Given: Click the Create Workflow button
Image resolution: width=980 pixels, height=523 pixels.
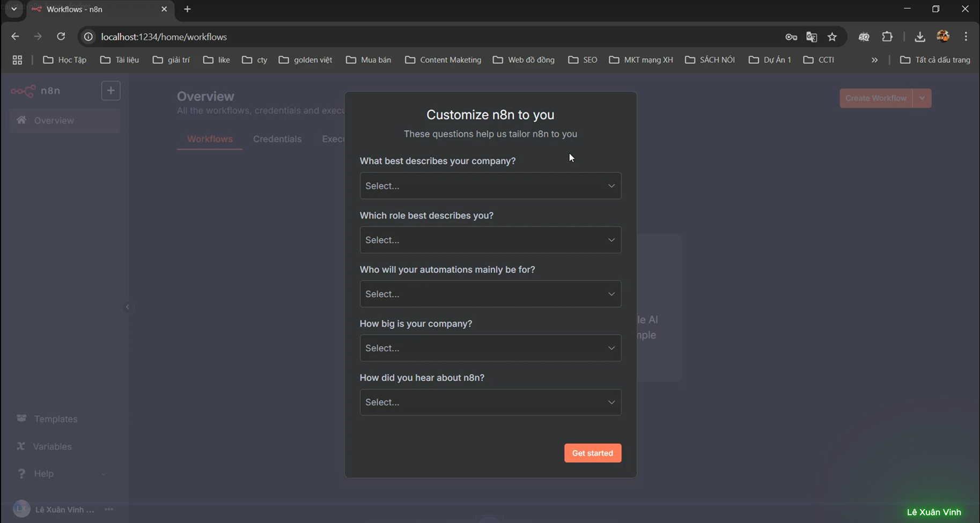Looking at the screenshot, I should [876, 98].
